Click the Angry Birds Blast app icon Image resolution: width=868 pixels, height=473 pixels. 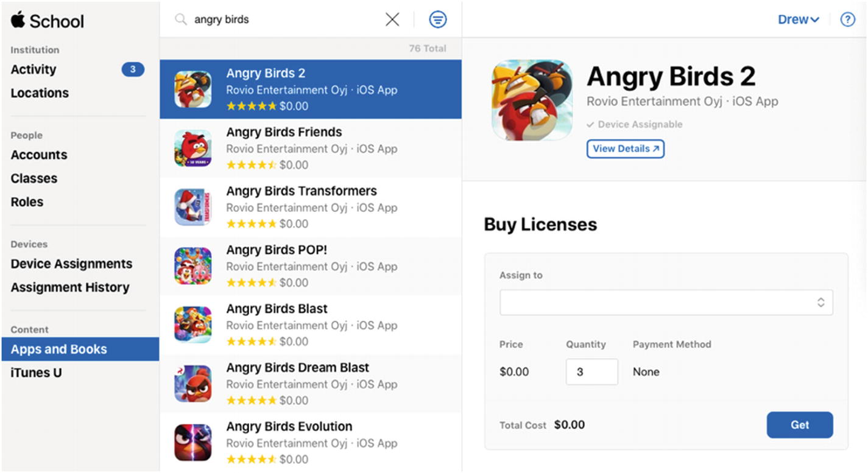pyautogui.click(x=193, y=324)
